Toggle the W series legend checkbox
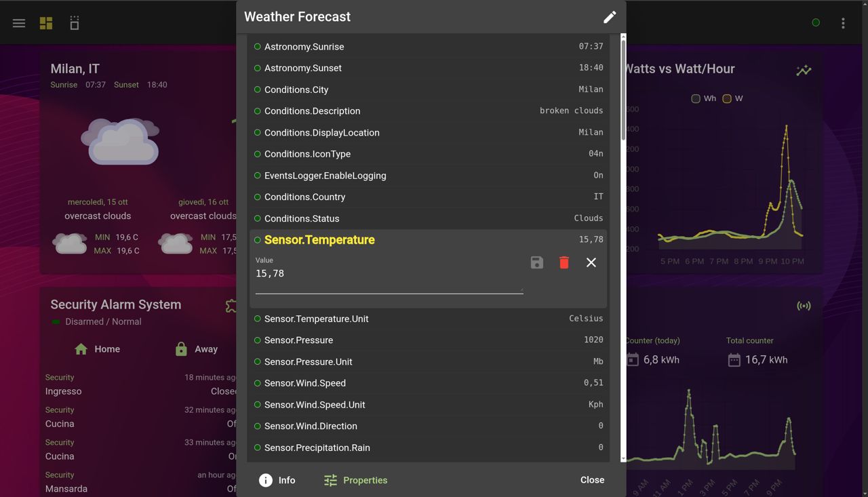Screen dimensions: 868x497 pyautogui.click(x=727, y=98)
